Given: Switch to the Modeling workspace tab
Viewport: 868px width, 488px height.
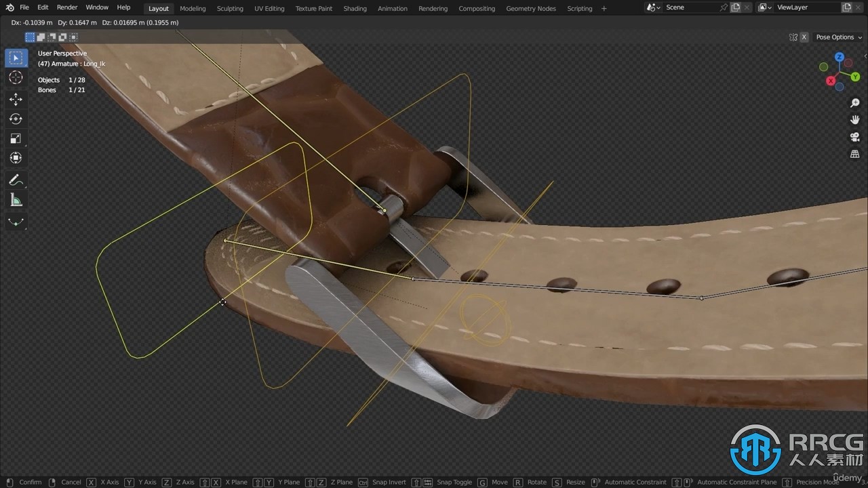Looking at the screenshot, I should (193, 8).
